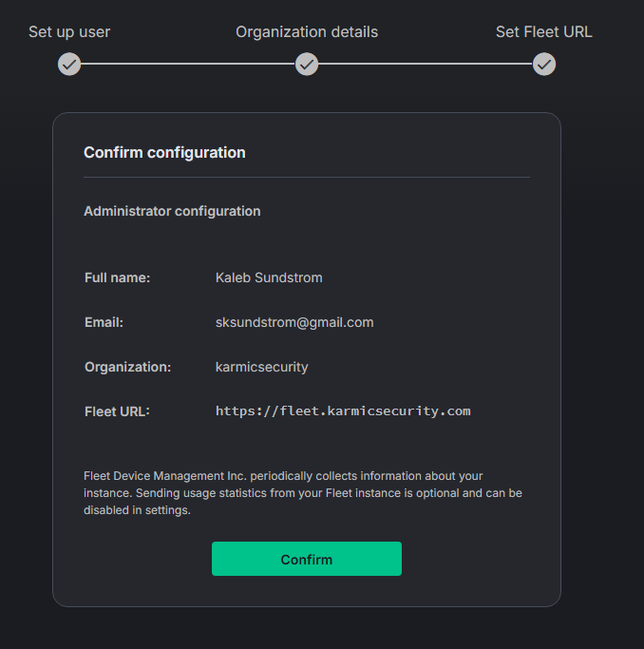Click the usage statistics disclaimer paragraph
The height and width of the screenshot is (649, 644).
click(303, 493)
